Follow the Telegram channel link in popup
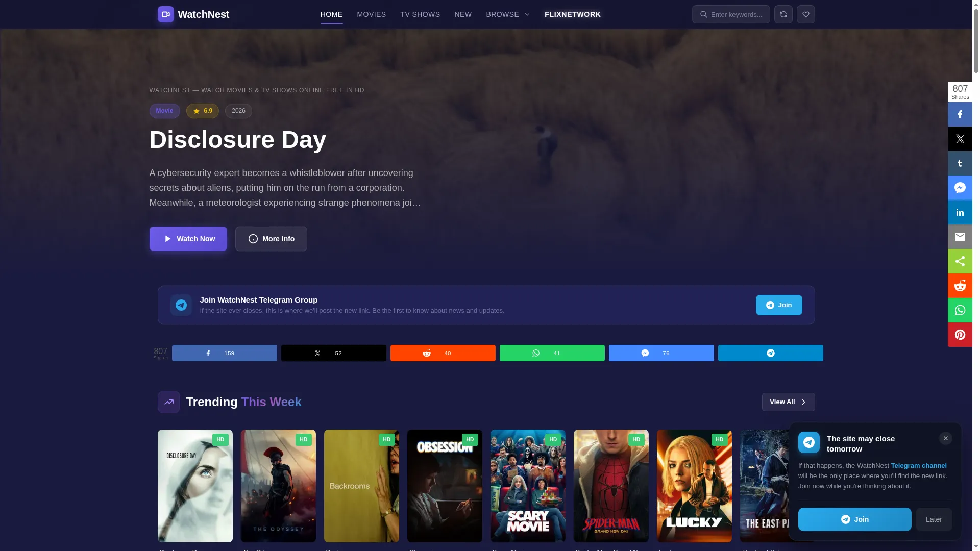This screenshot has height=551, width=980. 918,466
